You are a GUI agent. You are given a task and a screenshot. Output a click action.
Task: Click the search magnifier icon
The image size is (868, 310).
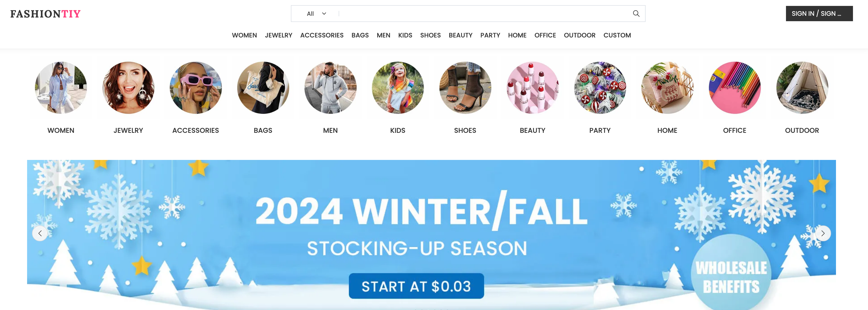coord(636,14)
